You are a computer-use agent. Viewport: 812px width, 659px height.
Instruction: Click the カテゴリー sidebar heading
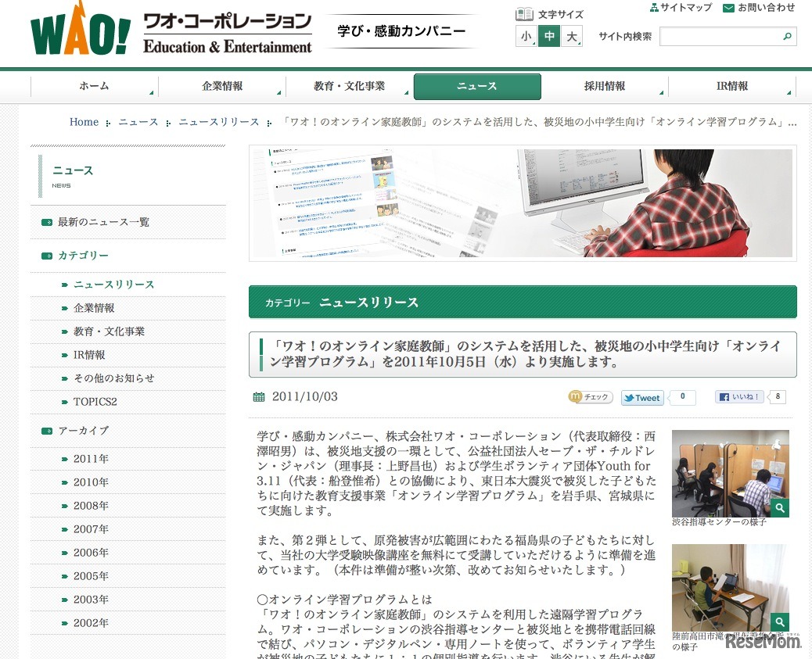[x=84, y=256]
